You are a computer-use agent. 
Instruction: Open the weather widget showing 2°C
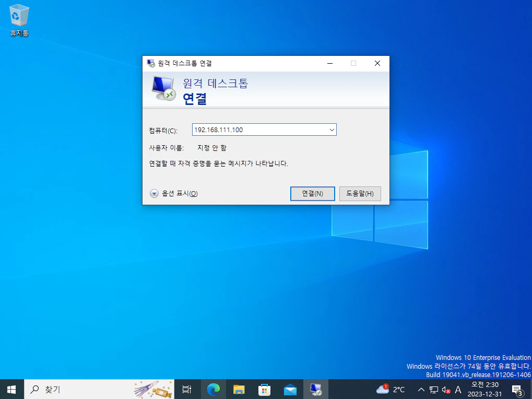(x=390, y=389)
